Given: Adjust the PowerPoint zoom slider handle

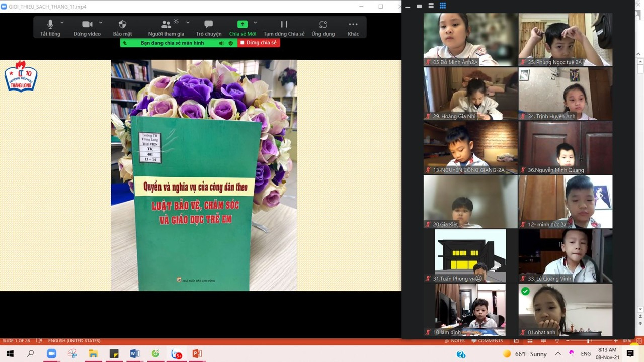Looking at the screenshot, I should point(588,341).
